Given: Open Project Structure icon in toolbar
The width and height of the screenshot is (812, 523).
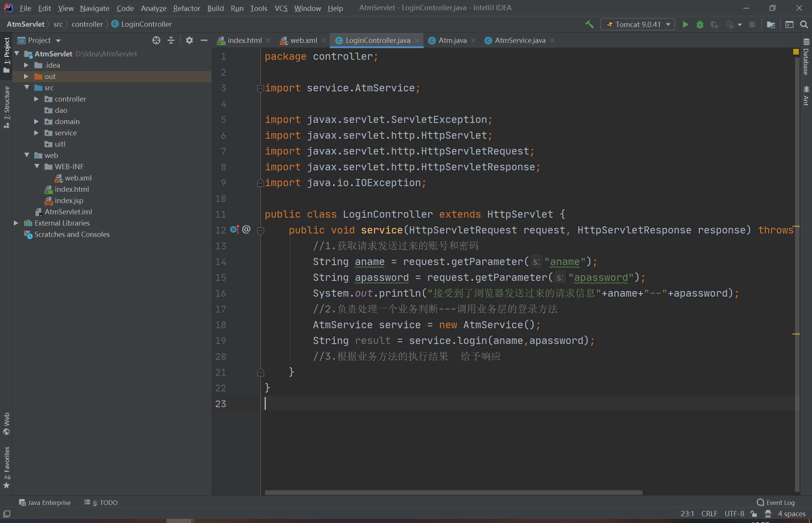Looking at the screenshot, I should (771, 24).
